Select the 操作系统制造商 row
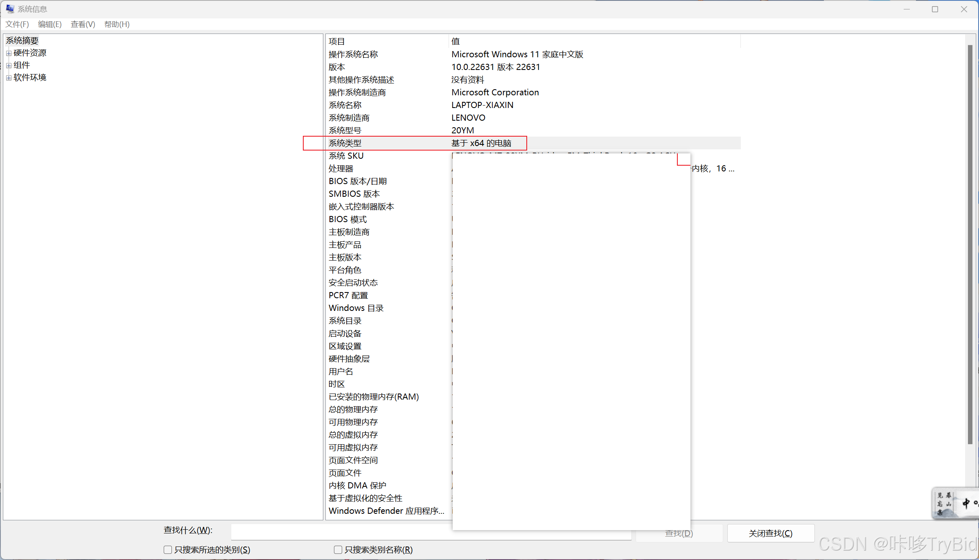This screenshot has width=979, height=560. [533, 92]
